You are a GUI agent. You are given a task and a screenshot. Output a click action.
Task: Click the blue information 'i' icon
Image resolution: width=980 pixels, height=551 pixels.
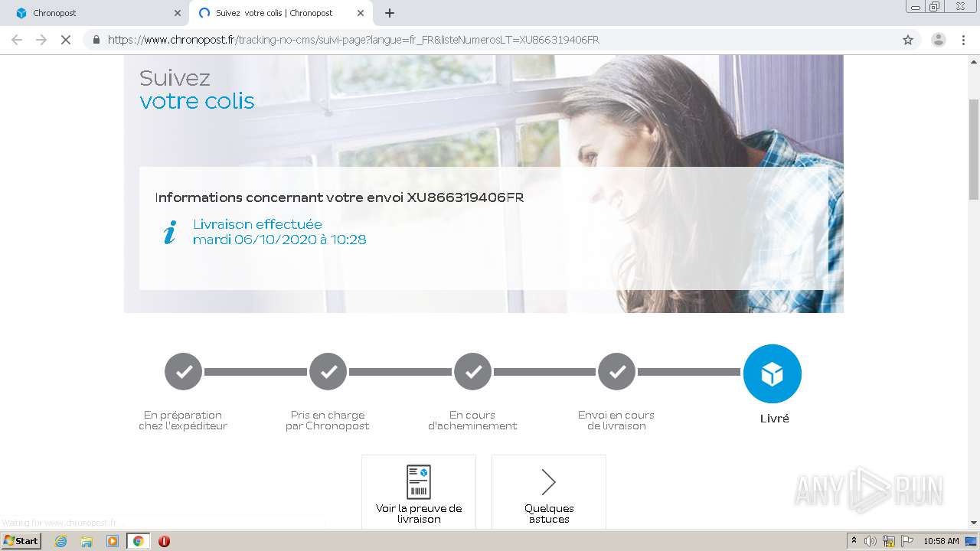pyautogui.click(x=170, y=232)
